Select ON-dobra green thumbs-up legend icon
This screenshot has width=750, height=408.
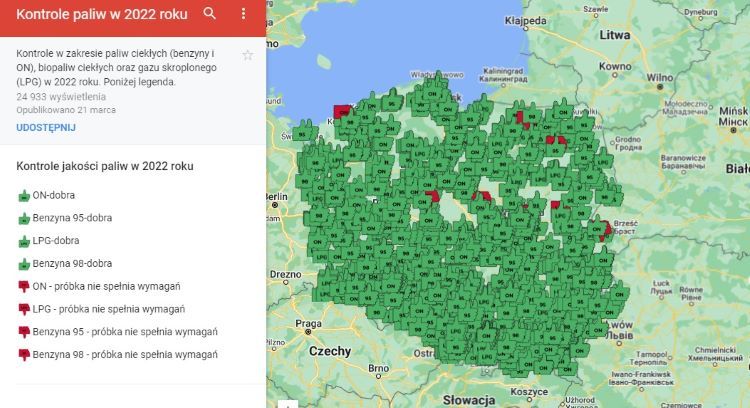click(x=24, y=196)
